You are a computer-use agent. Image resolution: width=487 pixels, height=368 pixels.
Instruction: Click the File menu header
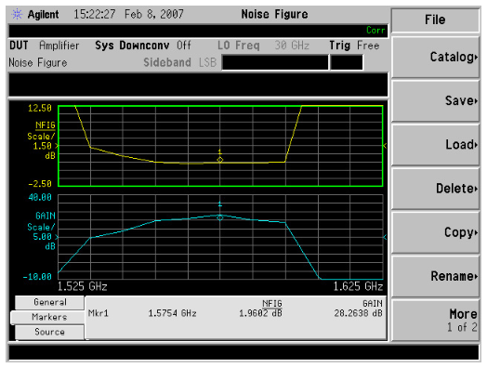click(x=435, y=20)
